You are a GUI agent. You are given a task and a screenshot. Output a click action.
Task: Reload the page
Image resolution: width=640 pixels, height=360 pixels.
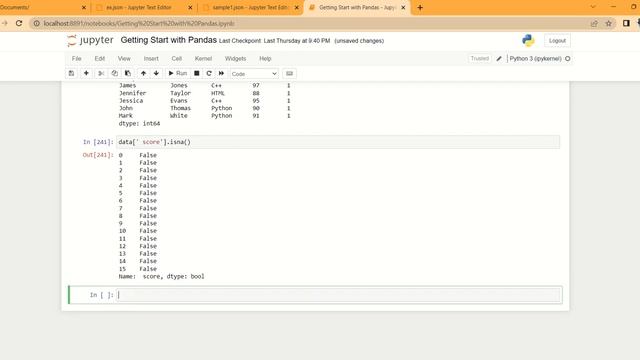19,23
